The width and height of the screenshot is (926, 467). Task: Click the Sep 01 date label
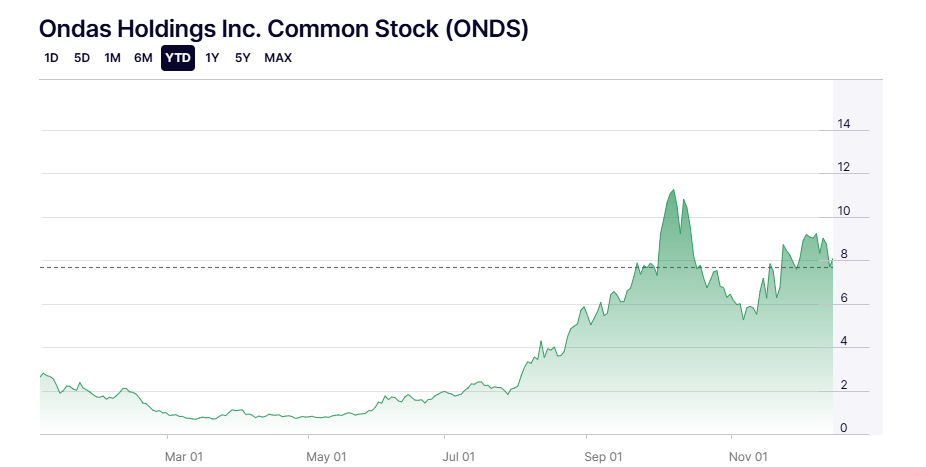pos(603,456)
